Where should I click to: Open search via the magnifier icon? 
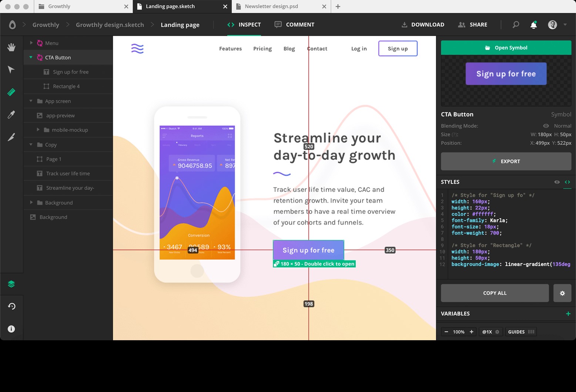tap(516, 24)
